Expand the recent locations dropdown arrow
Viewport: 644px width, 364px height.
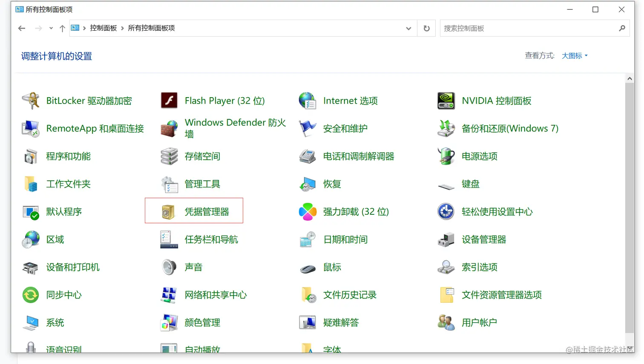click(51, 28)
